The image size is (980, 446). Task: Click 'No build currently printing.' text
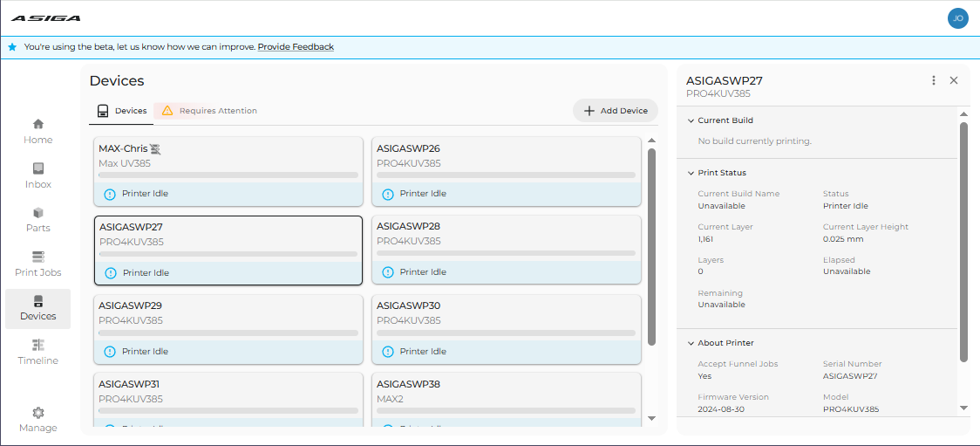click(754, 141)
